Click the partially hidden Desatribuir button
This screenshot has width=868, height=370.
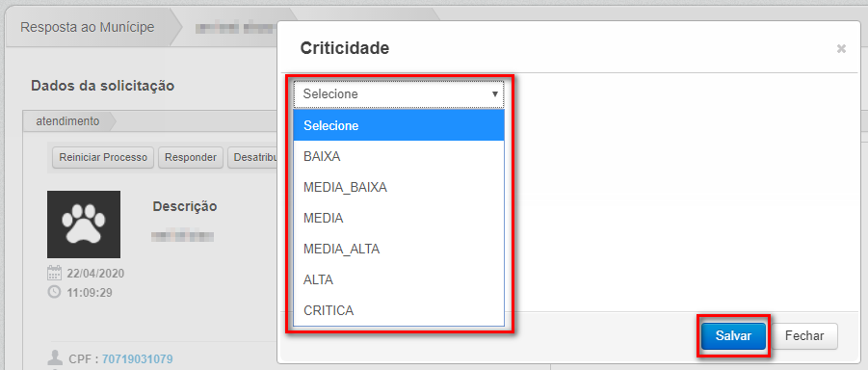click(252, 157)
